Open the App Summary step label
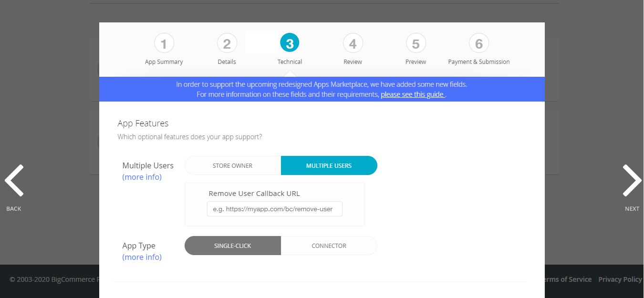644x298 pixels. (164, 62)
